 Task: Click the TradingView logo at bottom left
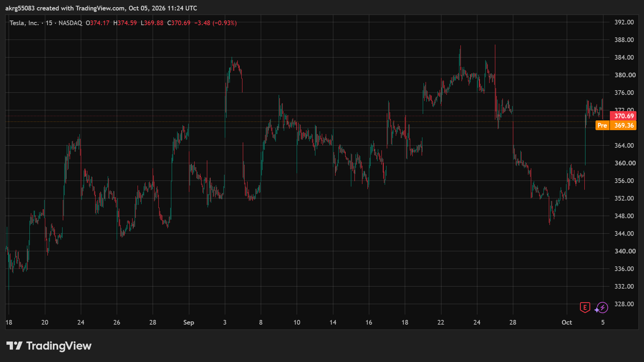pos(49,346)
